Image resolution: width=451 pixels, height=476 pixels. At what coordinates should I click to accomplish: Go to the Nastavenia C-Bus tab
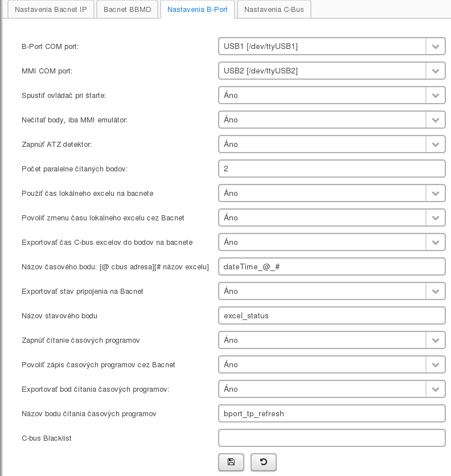[x=274, y=10]
